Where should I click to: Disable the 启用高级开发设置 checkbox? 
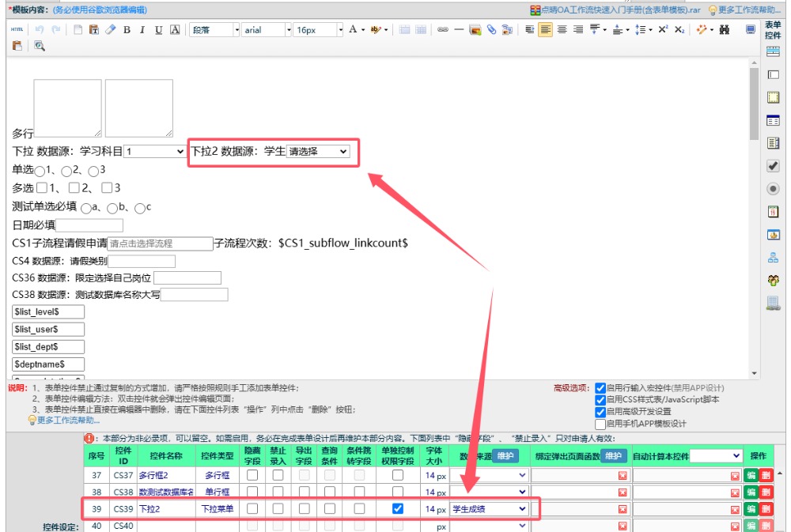(600, 412)
